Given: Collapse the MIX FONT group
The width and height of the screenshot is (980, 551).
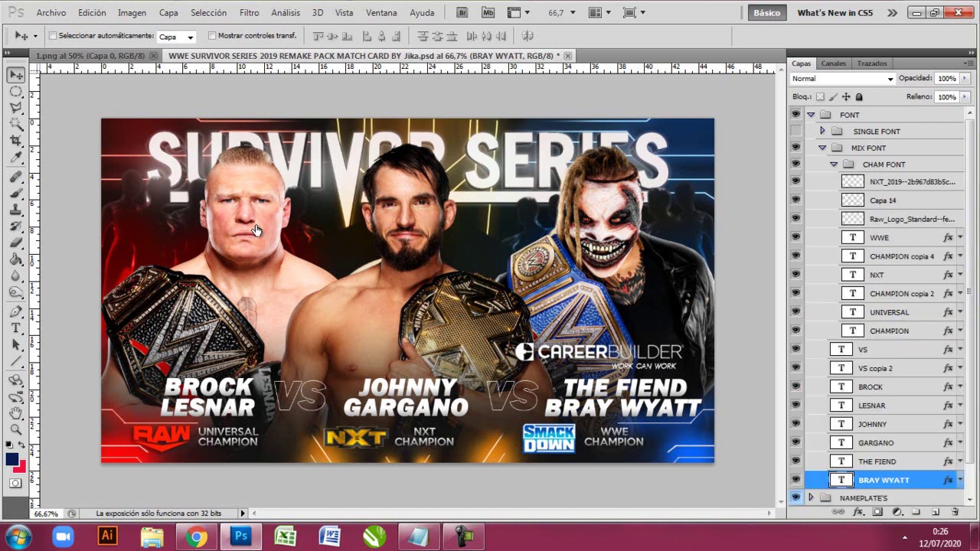Looking at the screenshot, I should [822, 148].
